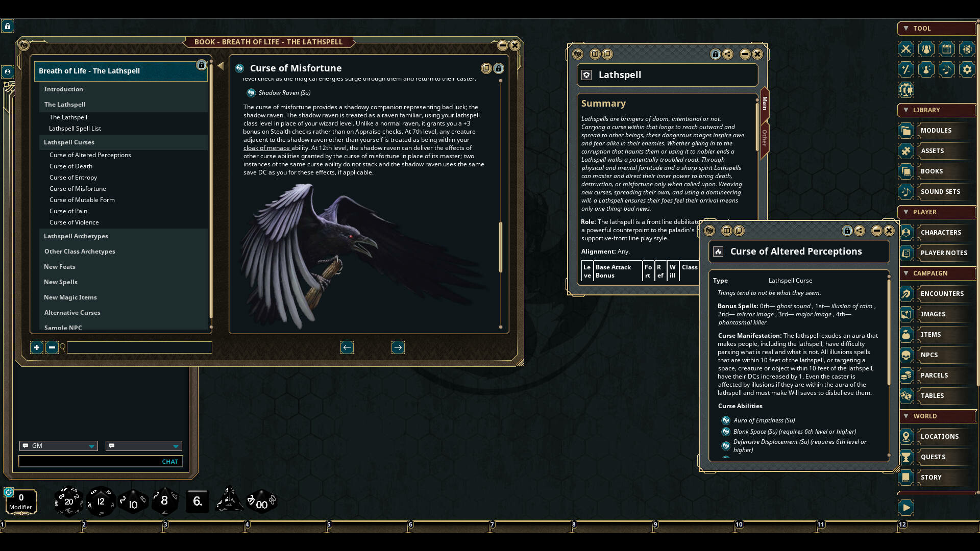Image resolution: width=980 pixels, height=551 pixels.
Task: Open the dice tower icon
Action: (967, 49)
